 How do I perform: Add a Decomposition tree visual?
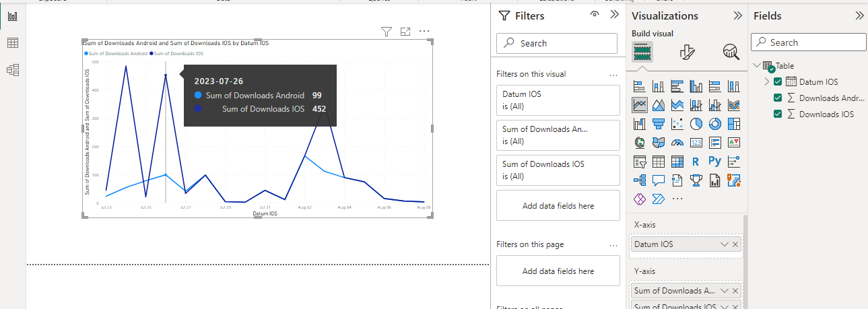tap(640, 180)
